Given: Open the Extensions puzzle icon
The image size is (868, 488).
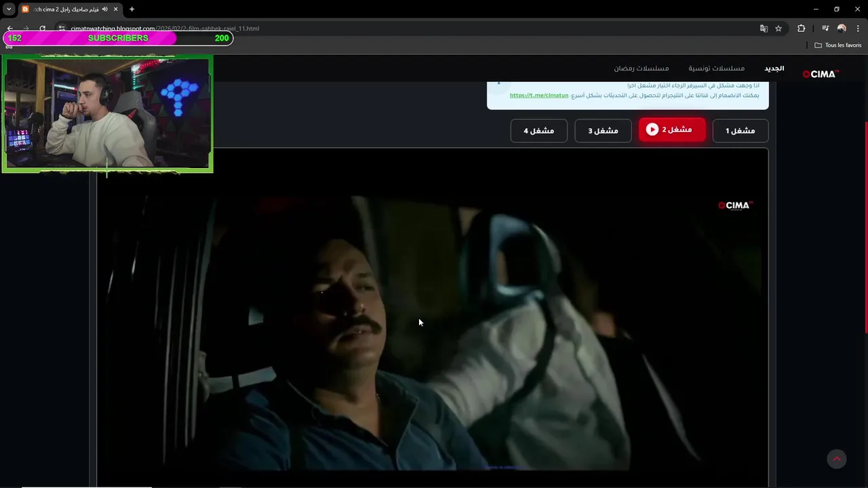Looking at the screenshot, I should (802, 28).
